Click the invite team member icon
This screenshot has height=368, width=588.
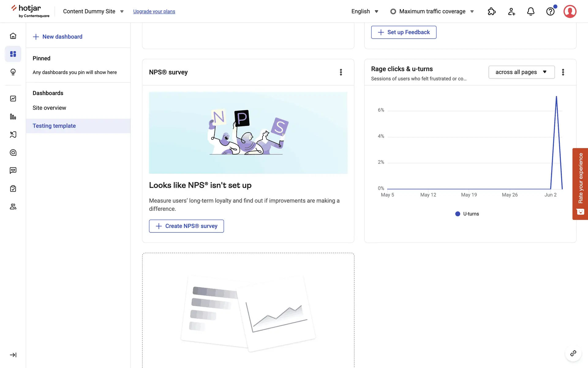511,11
